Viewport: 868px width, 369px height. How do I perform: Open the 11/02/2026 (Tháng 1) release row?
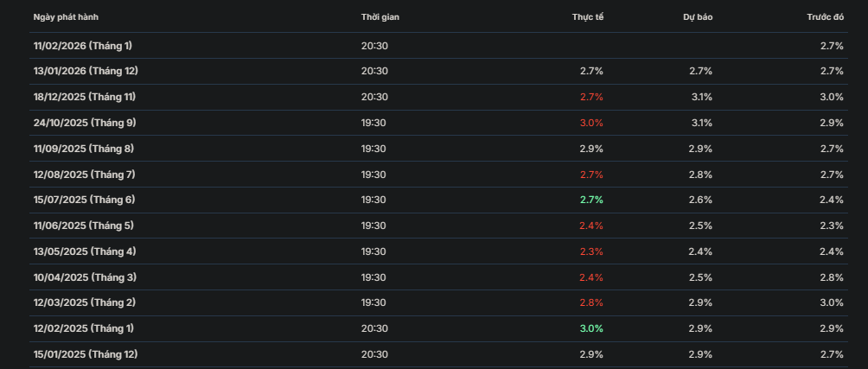[x=82, y=45]
